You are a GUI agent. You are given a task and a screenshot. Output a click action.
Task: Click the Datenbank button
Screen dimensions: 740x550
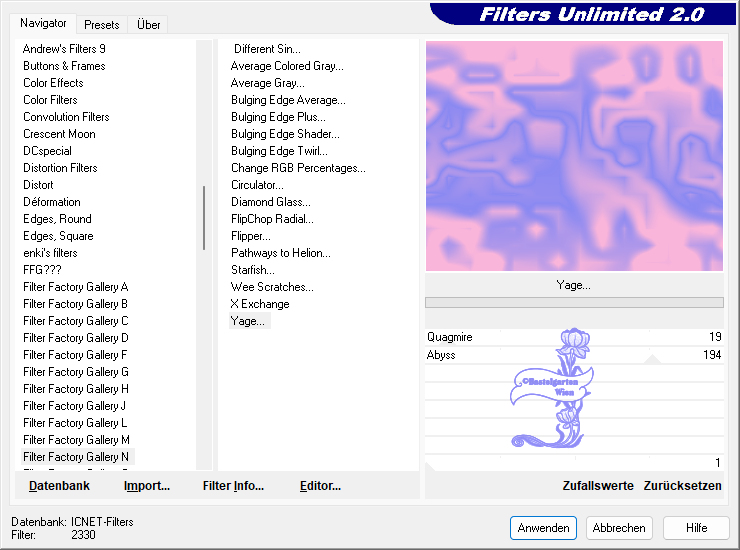pos(59,486)
